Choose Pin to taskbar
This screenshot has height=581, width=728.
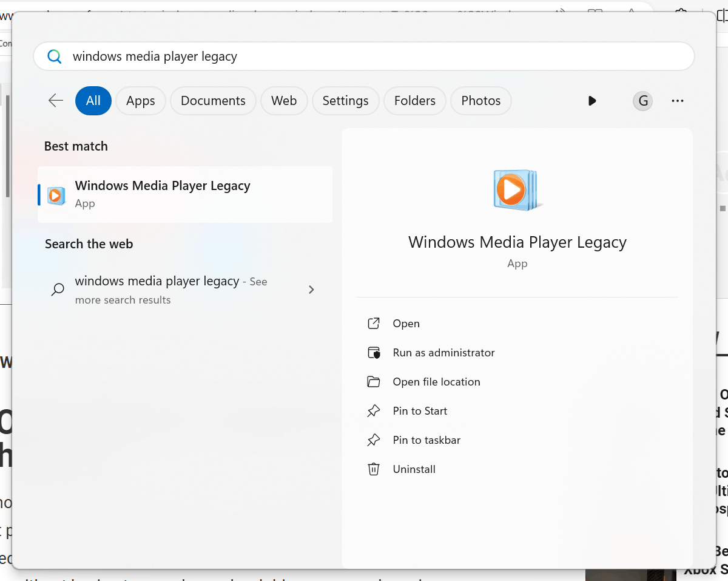click(x=426, y=440)
